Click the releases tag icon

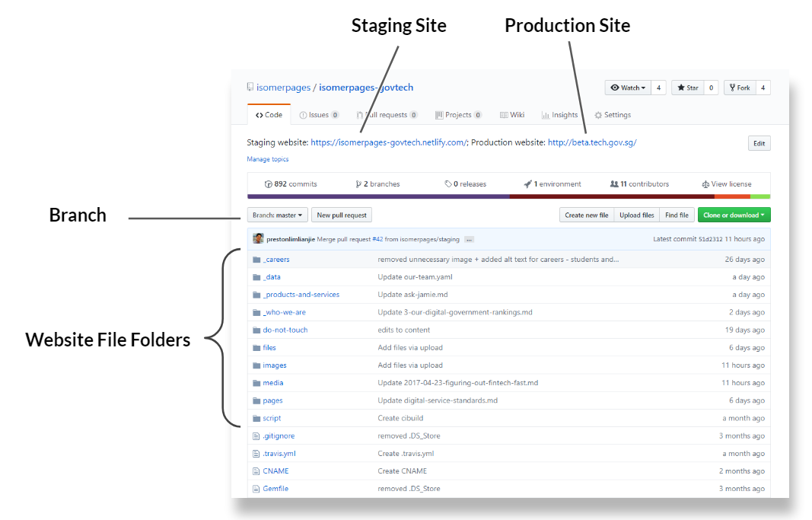point(449,184)
